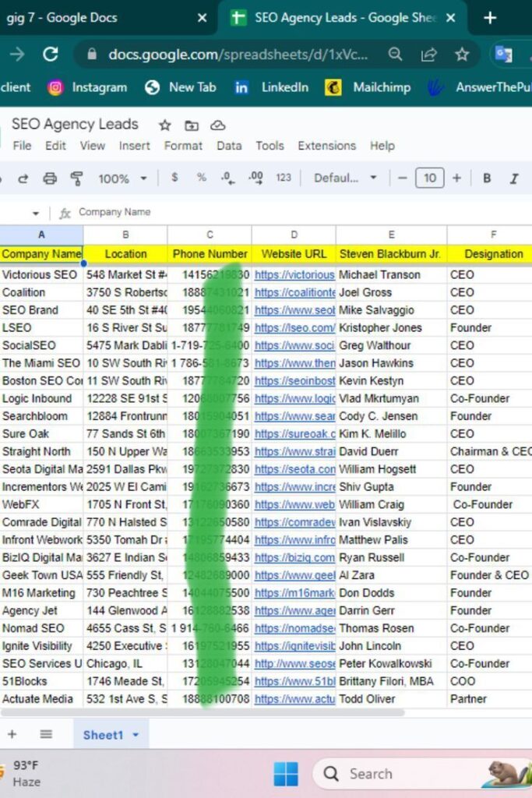The width and height of the screenshot is (532, 798).
Task: Select the Phone Number header cell
Action: (x=210, y=254)
